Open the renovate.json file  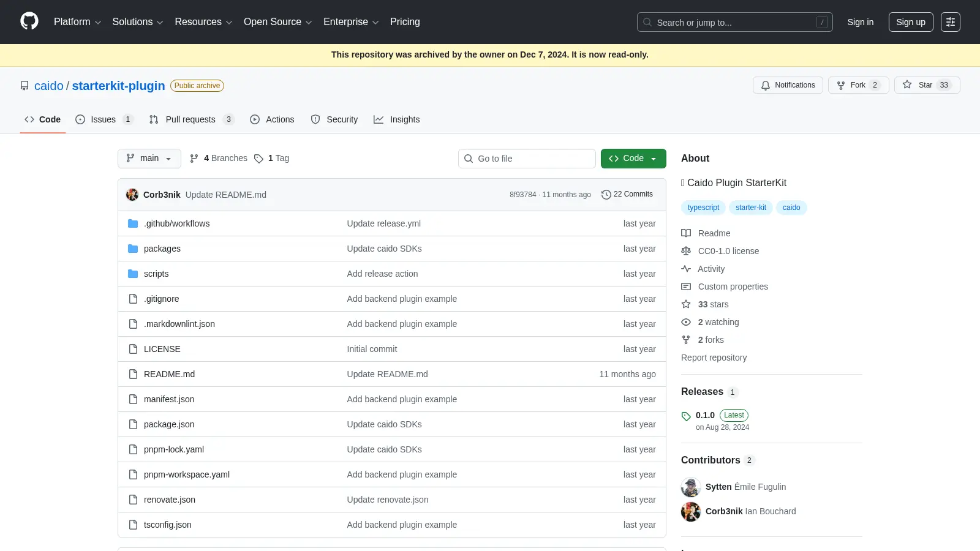[x=170, y=500]
